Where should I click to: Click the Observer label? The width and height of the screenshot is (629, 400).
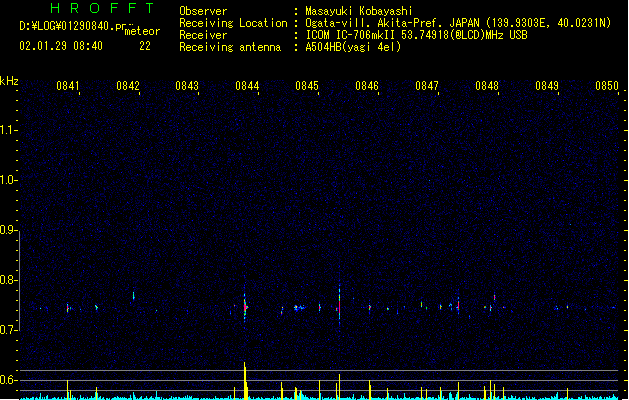[x=203, y=11]
